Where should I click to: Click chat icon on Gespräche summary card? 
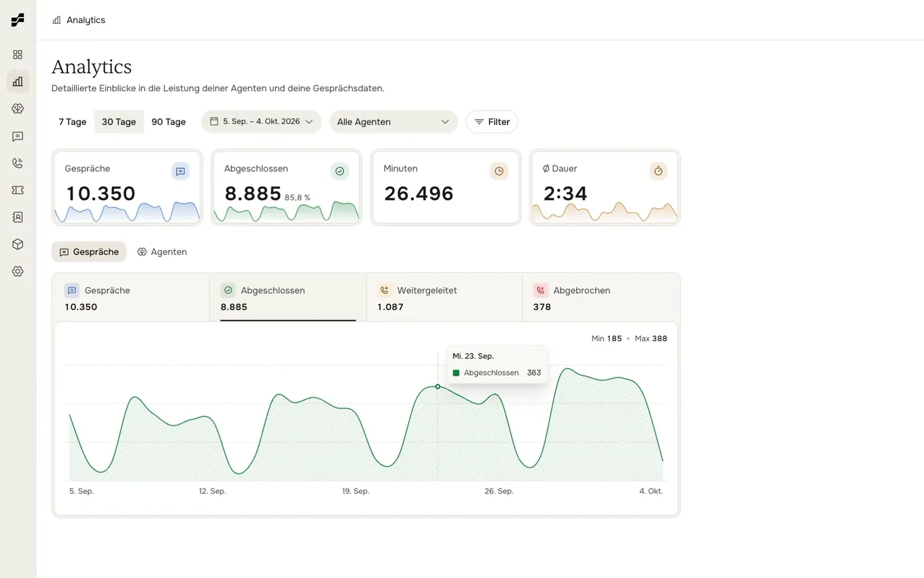tap(180, 171)
